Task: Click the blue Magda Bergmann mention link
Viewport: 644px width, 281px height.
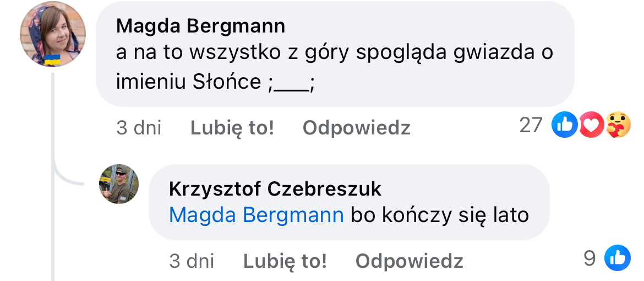Action: click(256, 215)
